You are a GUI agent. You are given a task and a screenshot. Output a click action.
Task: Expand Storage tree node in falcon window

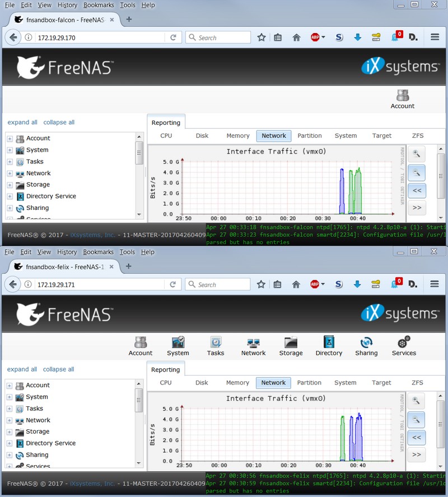10,185
